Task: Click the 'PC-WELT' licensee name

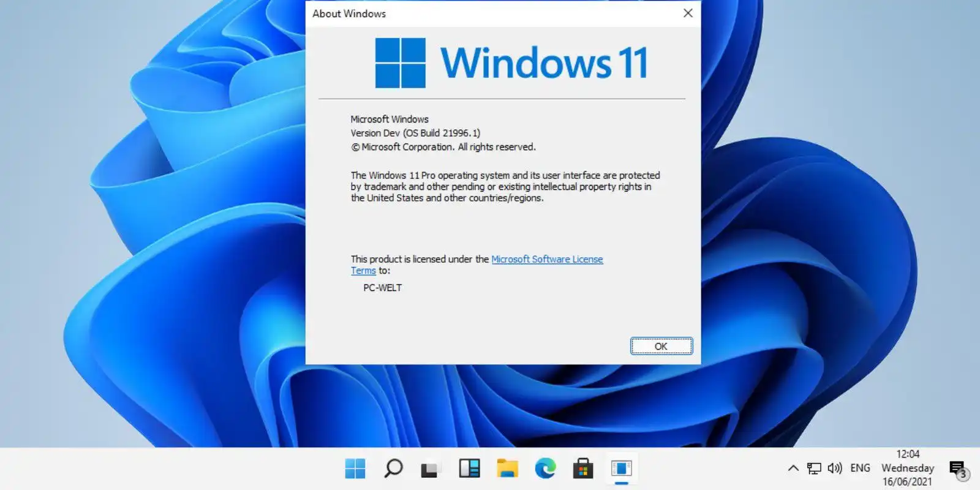Action: [383, 288]
